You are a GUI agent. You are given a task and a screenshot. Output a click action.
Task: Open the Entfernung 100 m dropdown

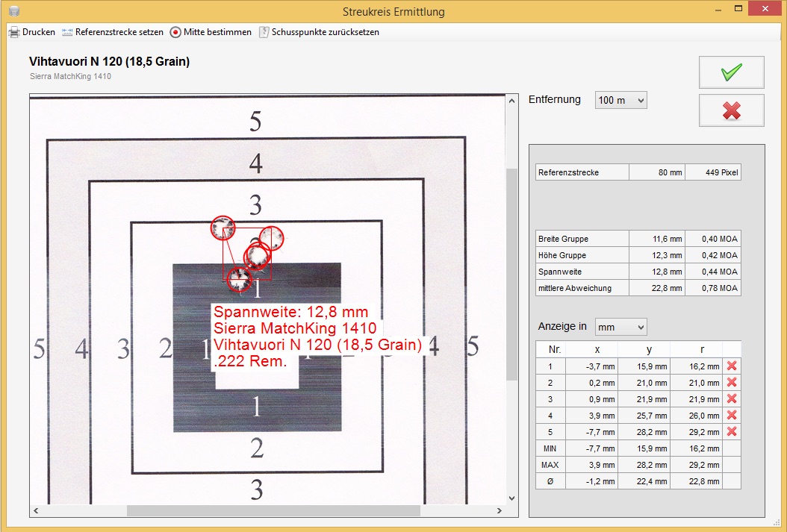[621, 100]
